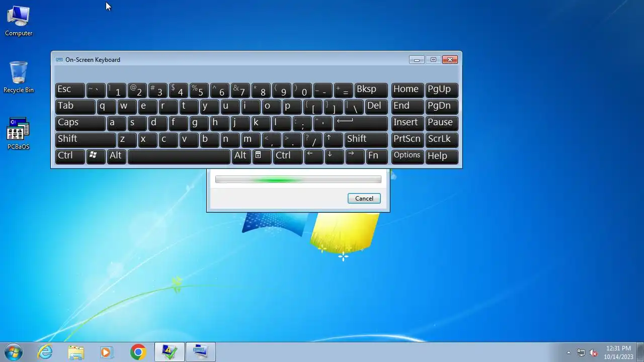The height and width of the screenshot is (362, 644).
Task: Open File Explorer from the taskbar
Action: (76, 352)
